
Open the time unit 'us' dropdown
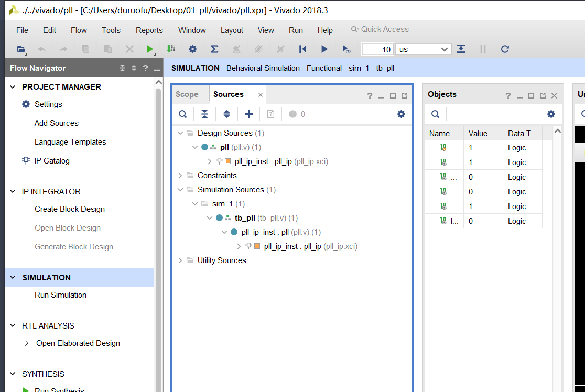pyautogui.click(x=422, y=49)
